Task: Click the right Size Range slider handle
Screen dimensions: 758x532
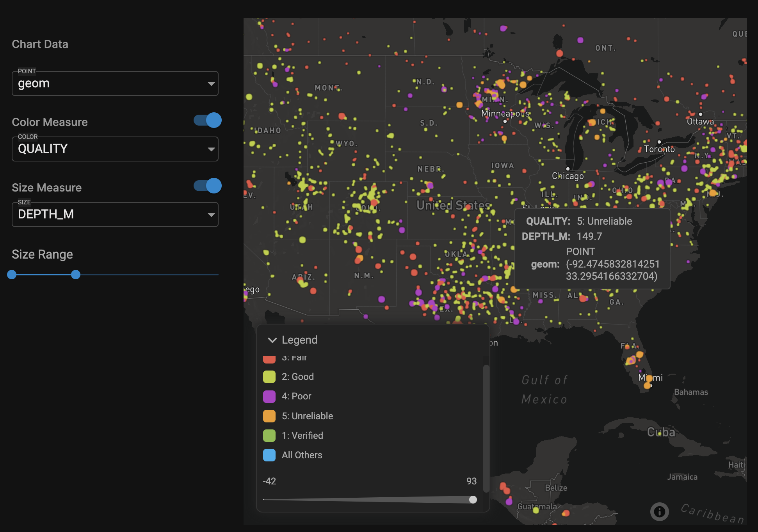Action: pyautogui.click(x=76, y=275)
